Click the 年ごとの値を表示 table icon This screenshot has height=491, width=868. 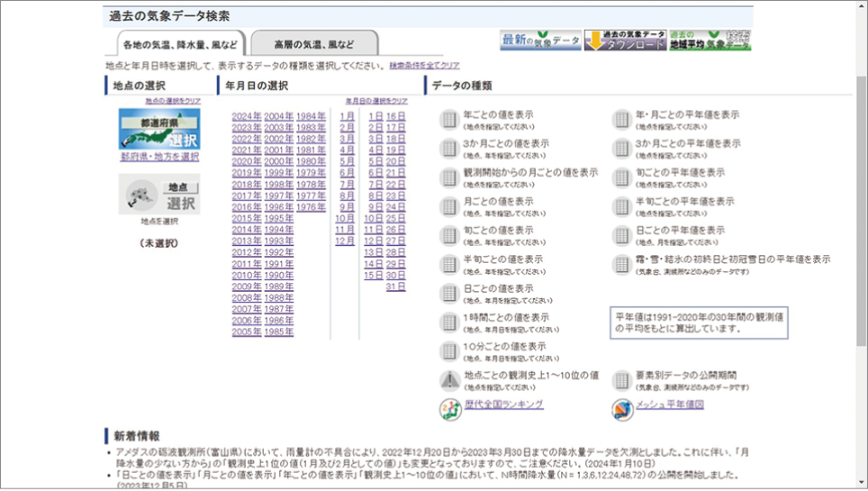[x=449, y=120]
